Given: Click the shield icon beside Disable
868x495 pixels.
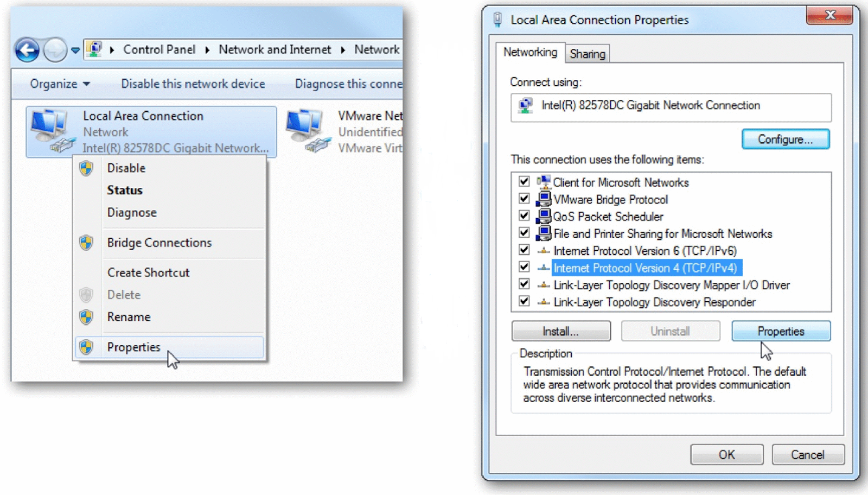Looking at the screenshot, I should click(86, 168).
